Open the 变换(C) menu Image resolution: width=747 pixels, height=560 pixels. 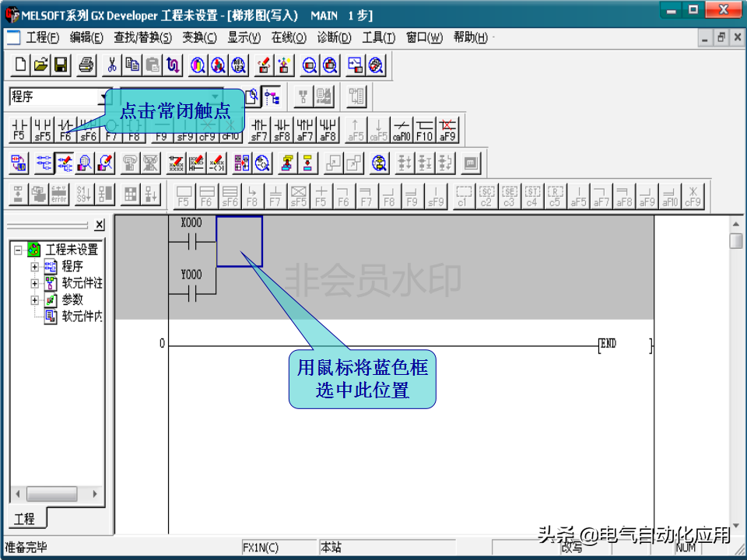pyautogui.click(x=199, y=37)
